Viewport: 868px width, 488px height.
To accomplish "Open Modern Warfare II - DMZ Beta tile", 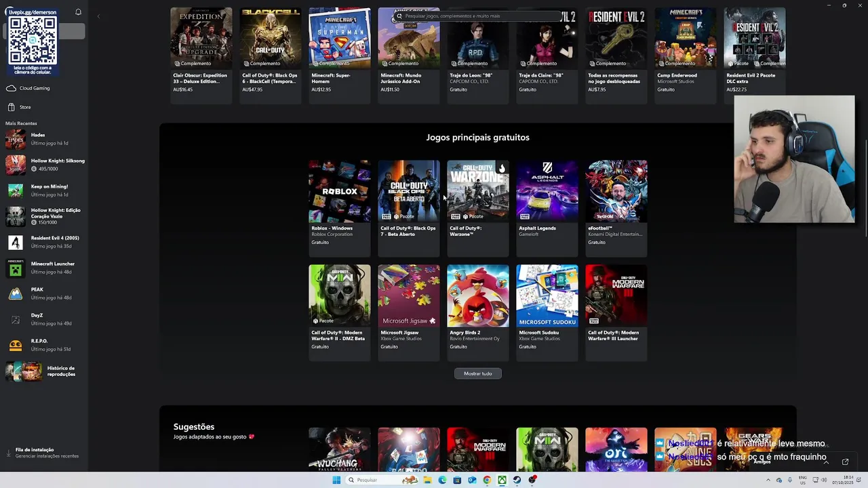I will point(340,312).
